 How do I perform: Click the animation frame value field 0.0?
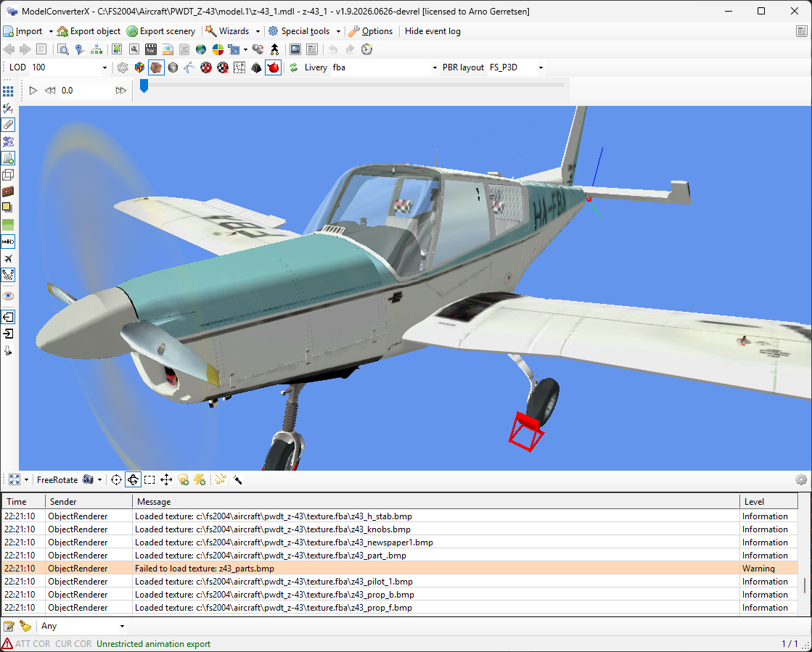pos(85,91)
